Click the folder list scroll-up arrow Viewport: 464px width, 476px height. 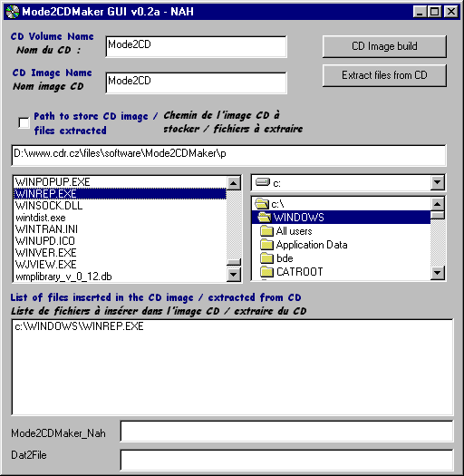pos(438,204)
